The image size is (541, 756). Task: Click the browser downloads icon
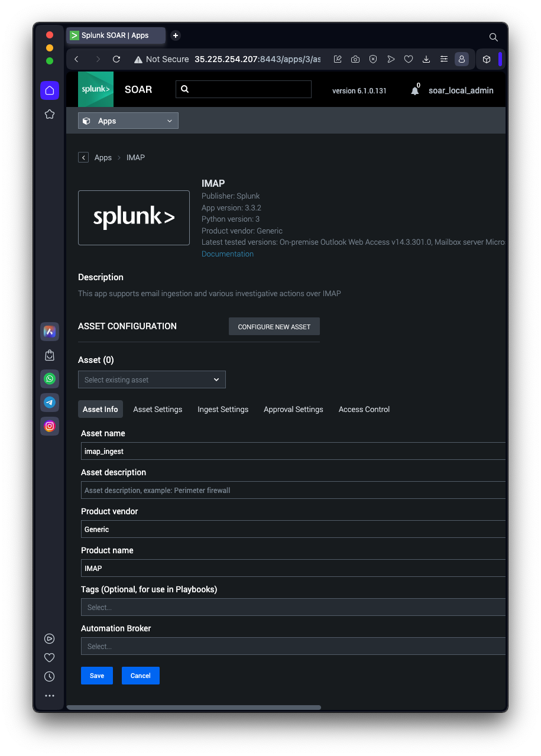426,59
